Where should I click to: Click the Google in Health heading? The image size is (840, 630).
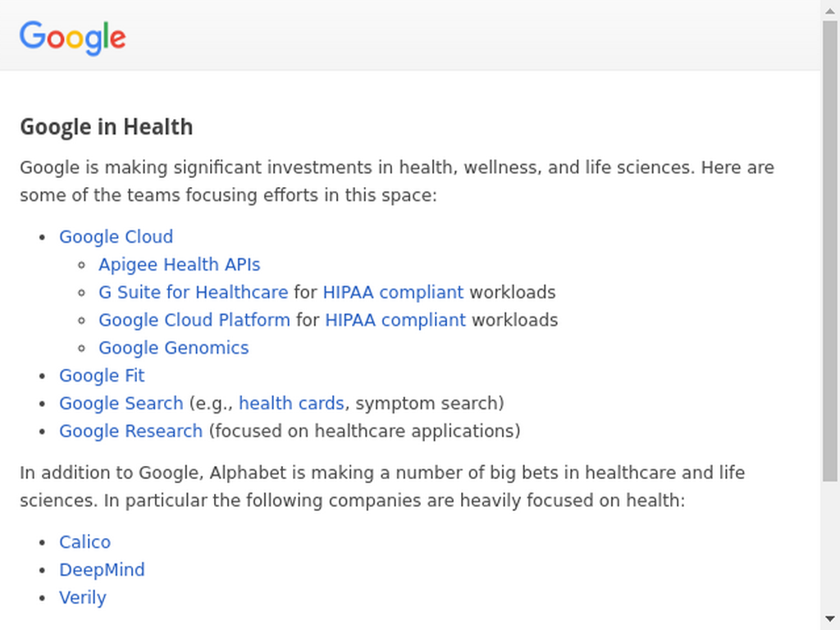[x=107, y=127]
